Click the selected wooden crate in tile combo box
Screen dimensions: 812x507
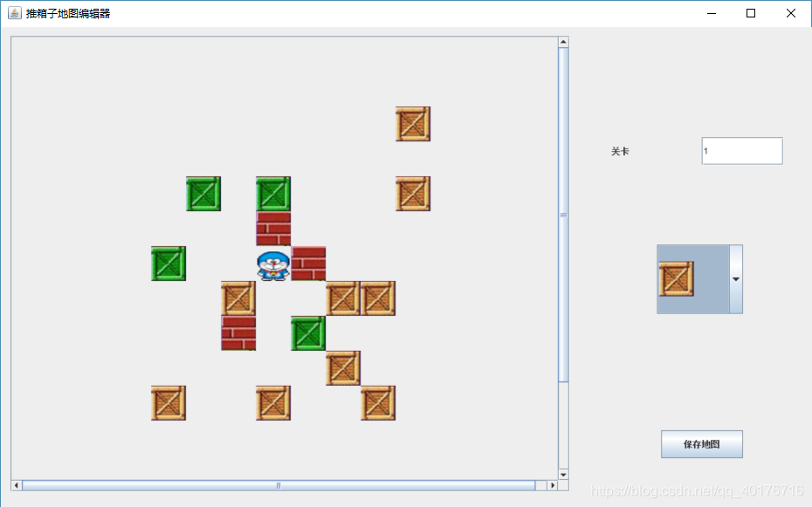pyautogui.click(x=677, y=279)
